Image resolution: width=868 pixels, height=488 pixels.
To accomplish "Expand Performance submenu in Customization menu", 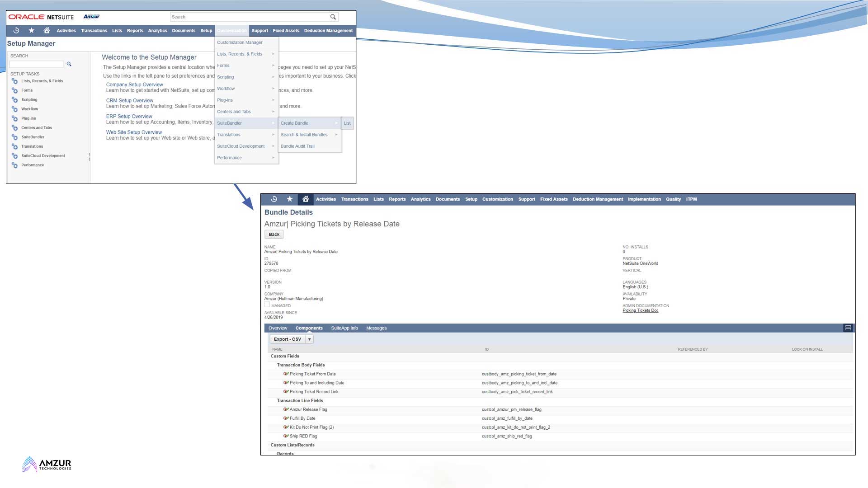I will pos(273,158).
